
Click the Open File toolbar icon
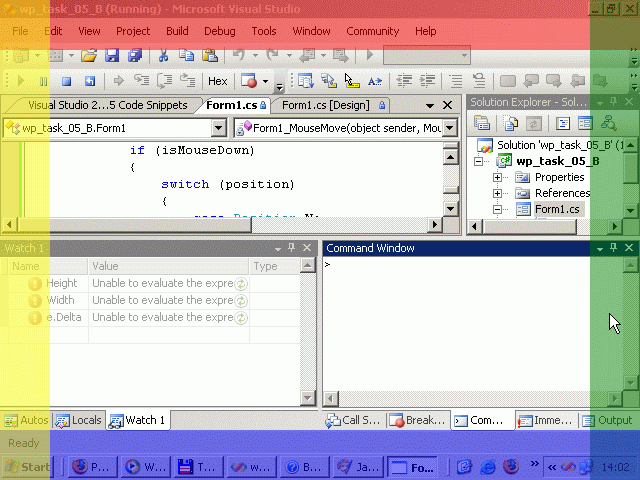point(89,55)
